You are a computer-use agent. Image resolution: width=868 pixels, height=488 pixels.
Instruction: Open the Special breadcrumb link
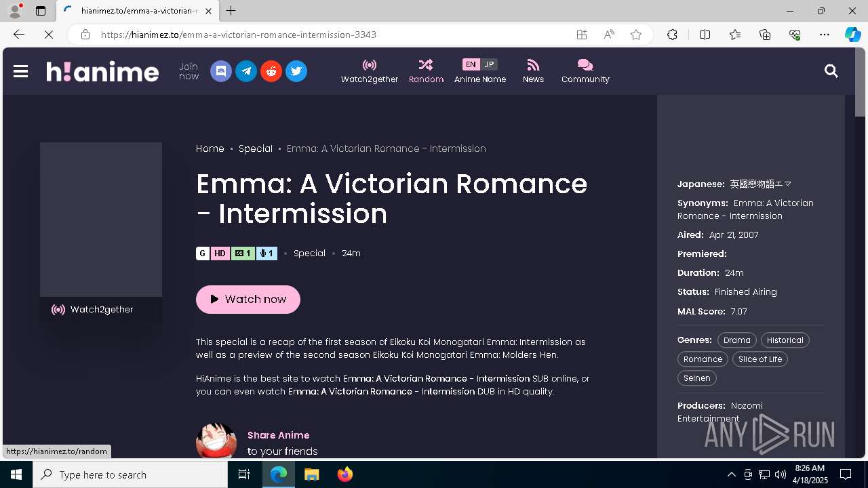click(x=256, y=148)
